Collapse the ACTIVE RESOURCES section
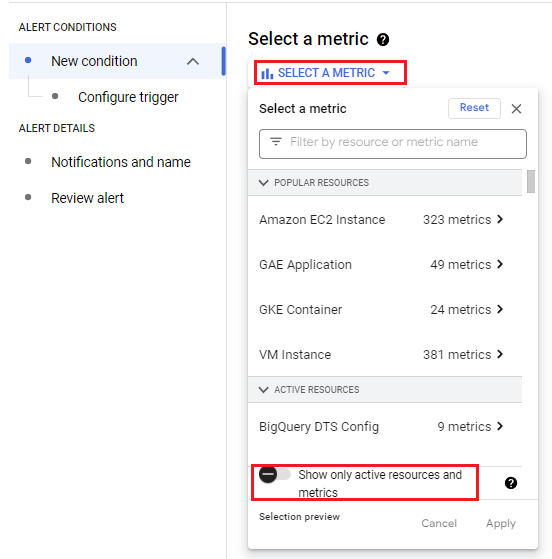552x559 pixels. point(264,390)
